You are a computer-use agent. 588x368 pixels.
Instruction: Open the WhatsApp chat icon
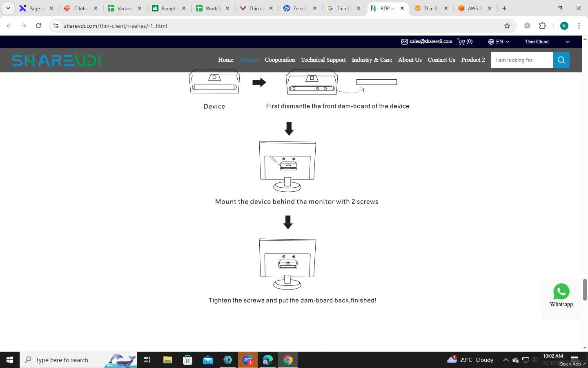tap(561, 292)
